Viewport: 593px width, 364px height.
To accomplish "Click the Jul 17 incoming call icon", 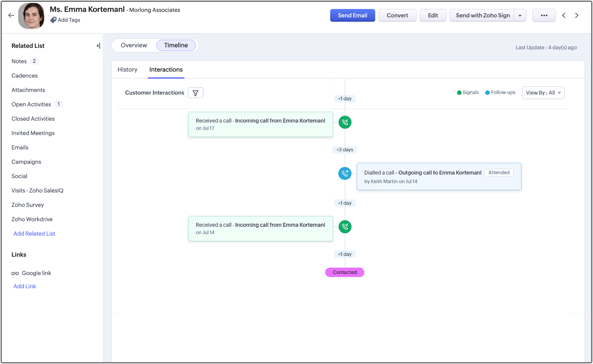I will pyautogui.click(x=345, y=122).
